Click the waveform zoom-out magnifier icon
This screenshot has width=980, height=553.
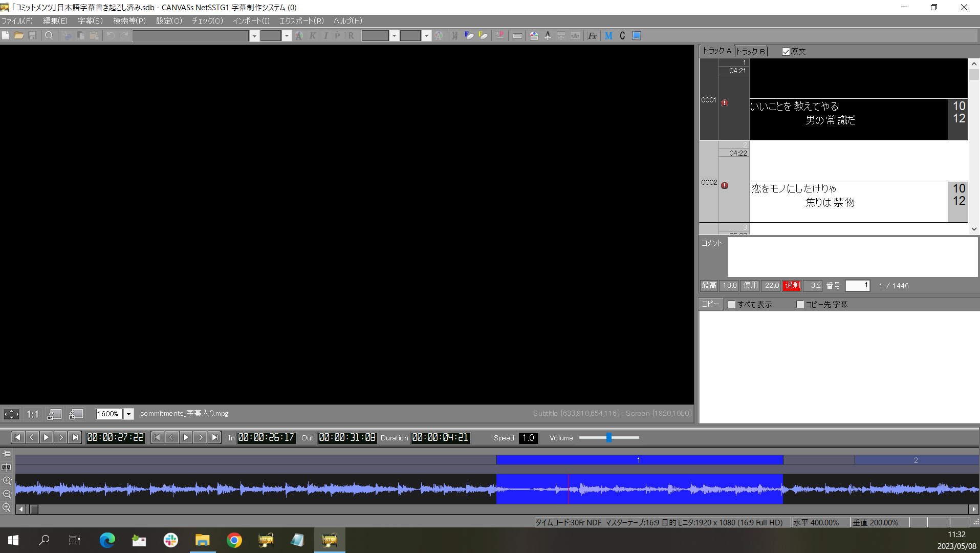click(7, 494)
